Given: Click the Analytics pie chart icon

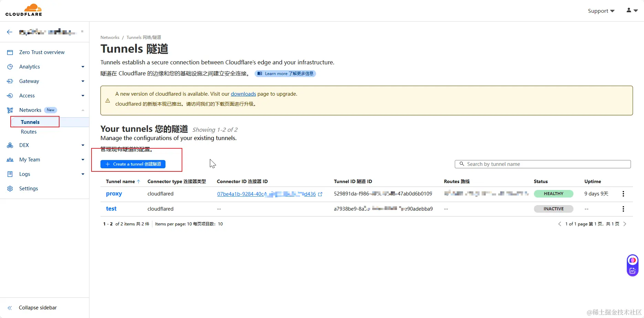Looking at the screenshot, I should tap(10, 67).
